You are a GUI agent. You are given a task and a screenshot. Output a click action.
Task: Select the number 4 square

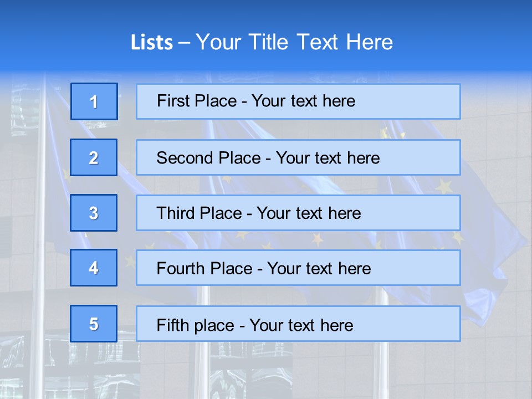(94, 268)
